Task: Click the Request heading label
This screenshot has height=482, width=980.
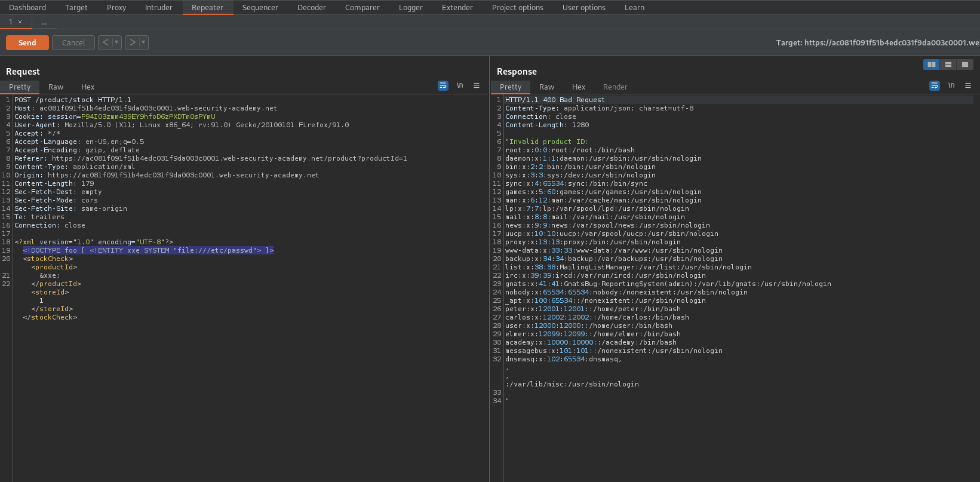Action: coord(23,72)
